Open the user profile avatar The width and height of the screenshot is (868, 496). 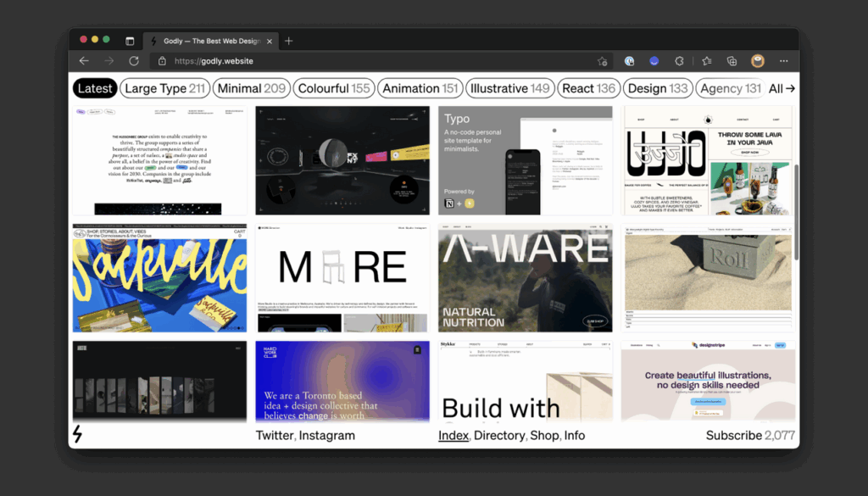pyautogui.click(x=757, y=61)
